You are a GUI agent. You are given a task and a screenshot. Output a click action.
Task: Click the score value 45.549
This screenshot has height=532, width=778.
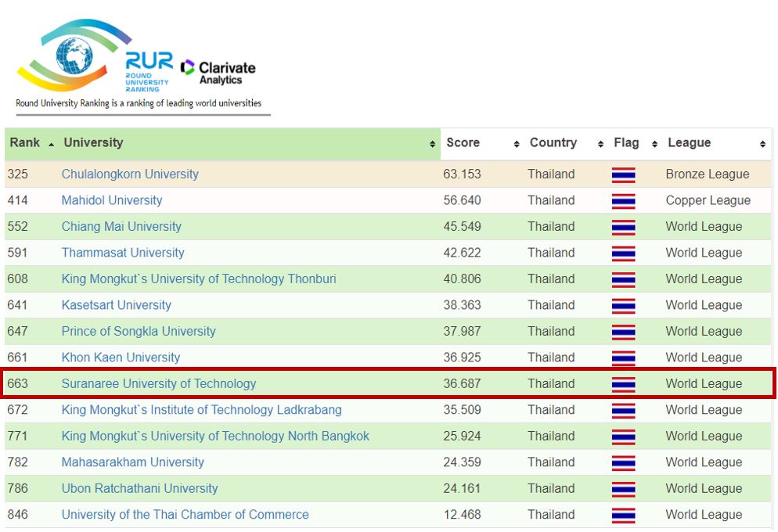(x=462, y=227)
